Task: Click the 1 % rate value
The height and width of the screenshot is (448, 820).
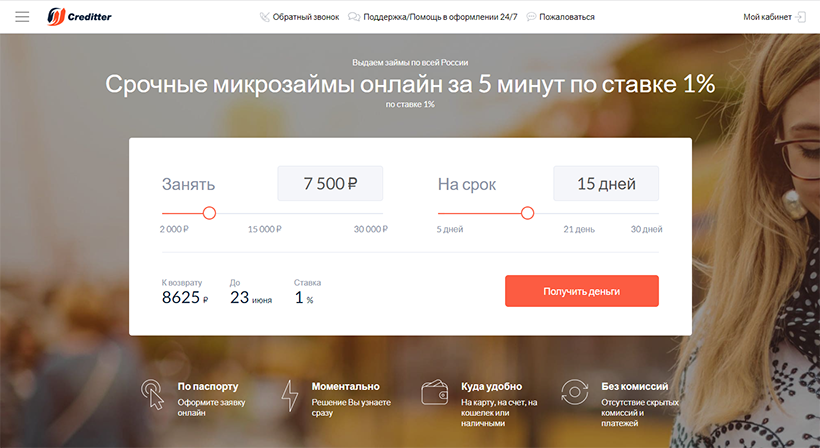Action: point(304,297)
